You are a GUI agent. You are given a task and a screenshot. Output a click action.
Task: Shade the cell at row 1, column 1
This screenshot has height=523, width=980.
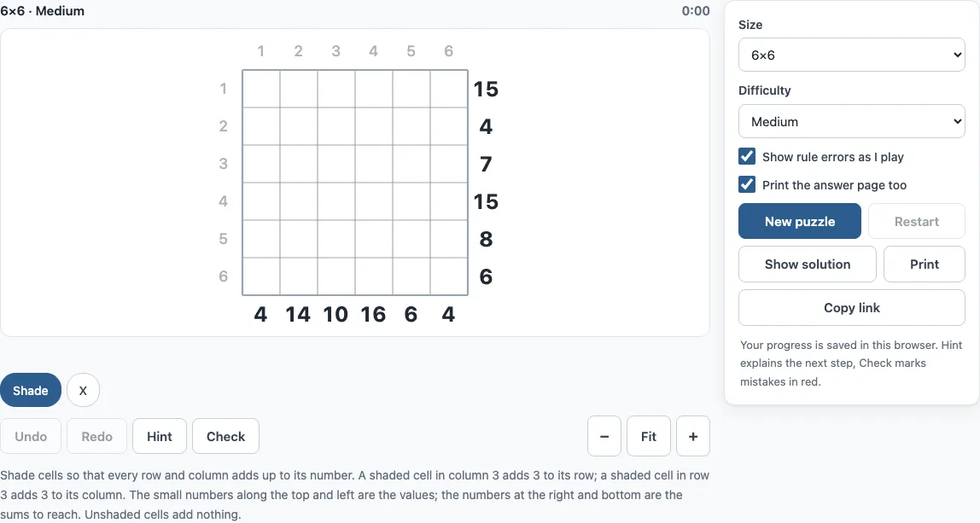tap(261, 89)
